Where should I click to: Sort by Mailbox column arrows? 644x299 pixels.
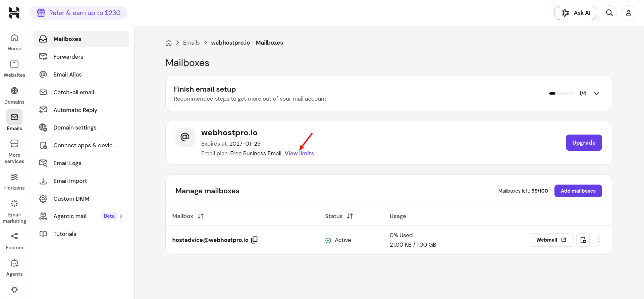[x=201, y=216]
